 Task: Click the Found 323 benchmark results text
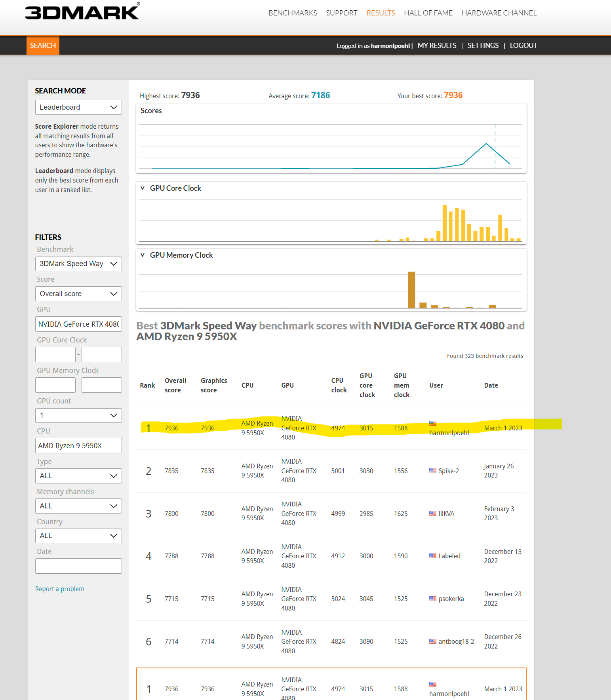485,356
